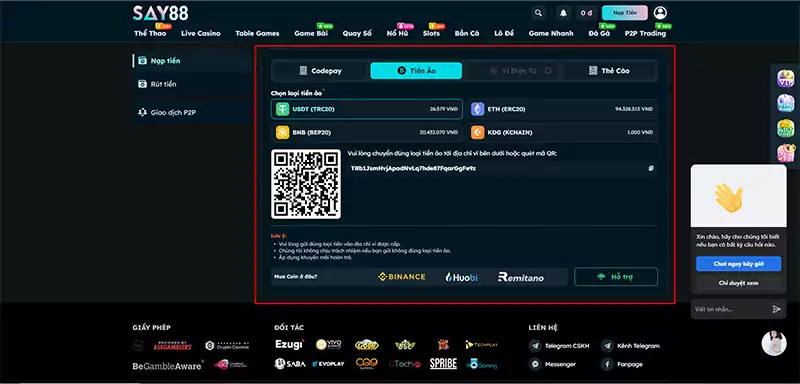Switch to the Thẻ Cào tab
This screenshot has height=384, width=800.
[609, 71]
